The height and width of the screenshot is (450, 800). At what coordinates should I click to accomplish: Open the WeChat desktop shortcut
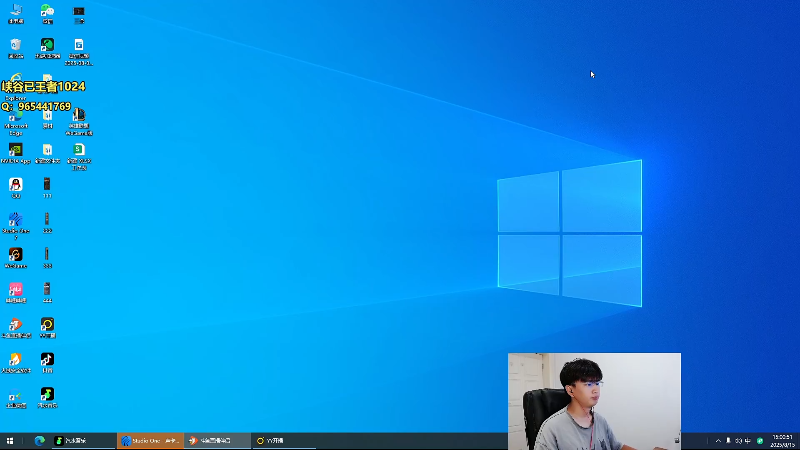pyautogui.click(x=47, y=14)
